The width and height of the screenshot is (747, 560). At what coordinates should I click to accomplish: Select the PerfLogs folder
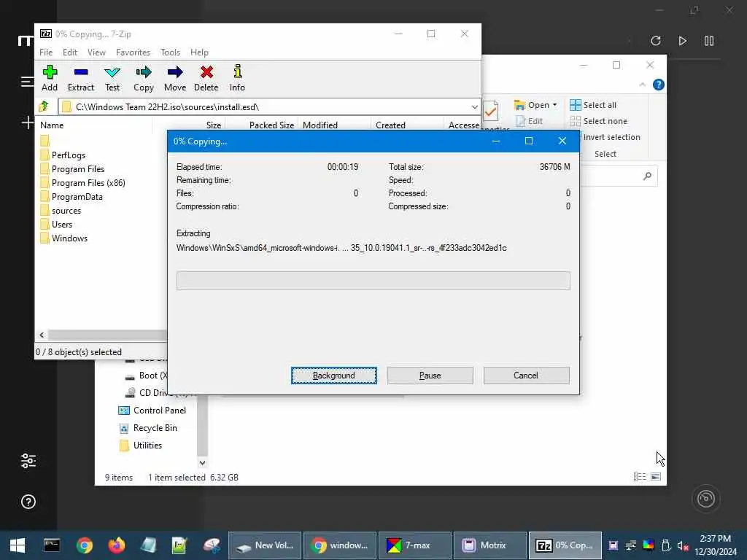pyautogui.click(x=68, y=155)
